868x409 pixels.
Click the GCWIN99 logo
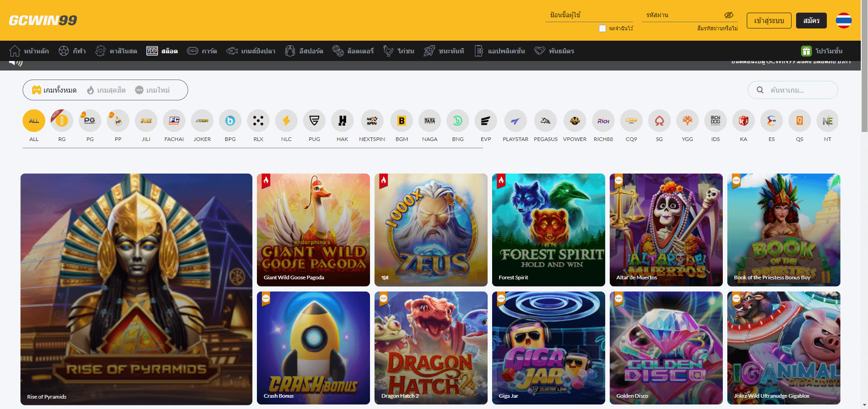tap(43, 20)
